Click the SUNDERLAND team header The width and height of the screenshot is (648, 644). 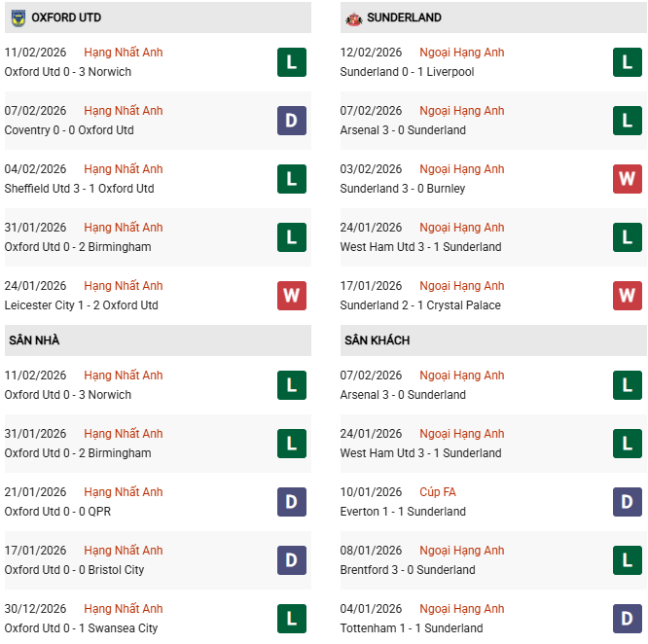(x=404, y=18)
